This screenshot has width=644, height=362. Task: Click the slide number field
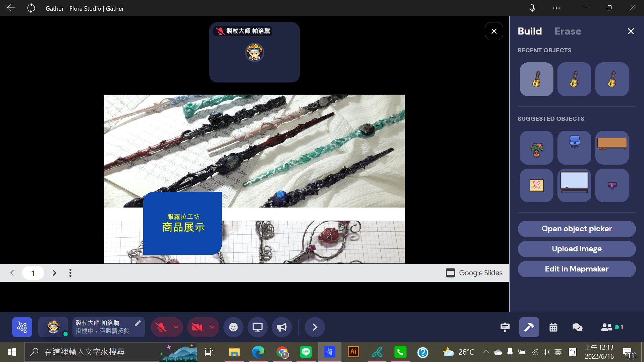pos(33,273)
